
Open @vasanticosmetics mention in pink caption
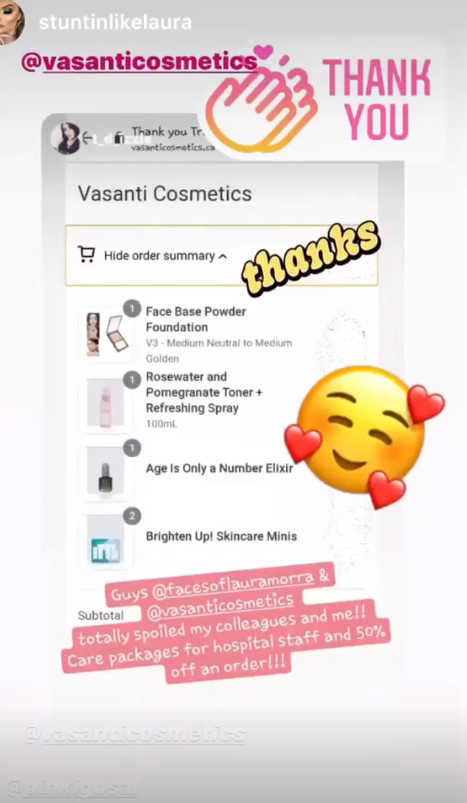coord(220,605)
